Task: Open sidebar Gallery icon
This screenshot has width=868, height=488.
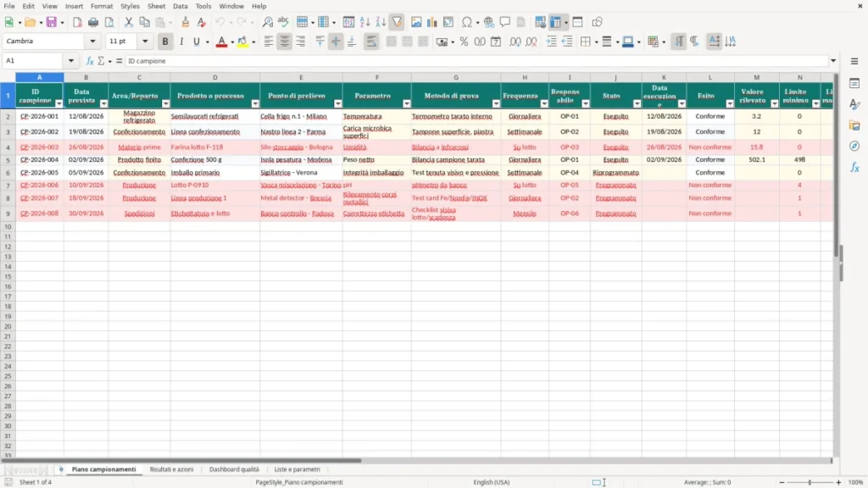Action: tap(854, 125)
